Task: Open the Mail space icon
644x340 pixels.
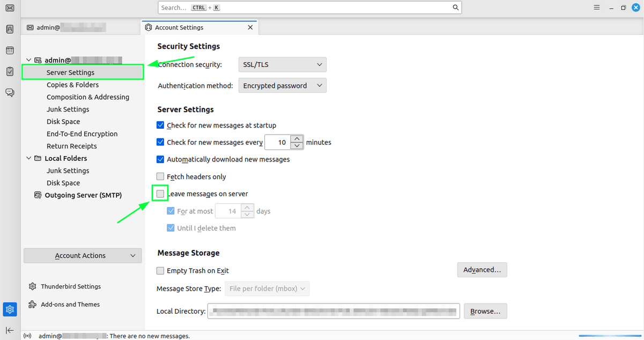Action: click(10, 8)
